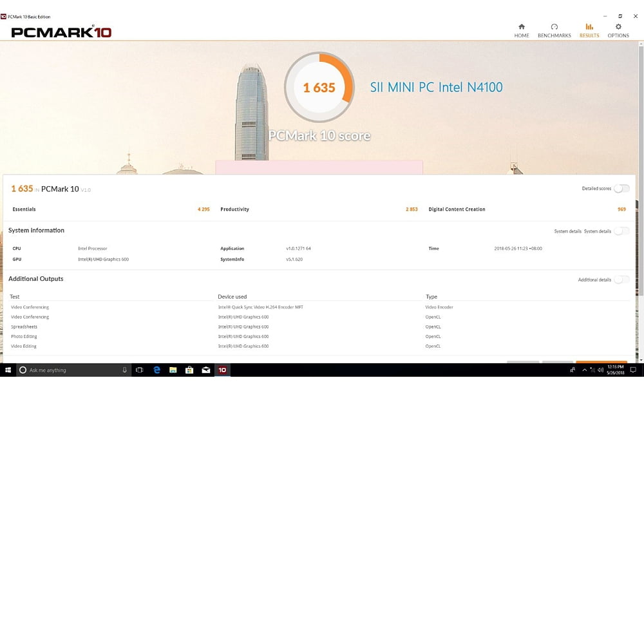Click the 1 635 score inside the gauge

(x=319, y=88)
